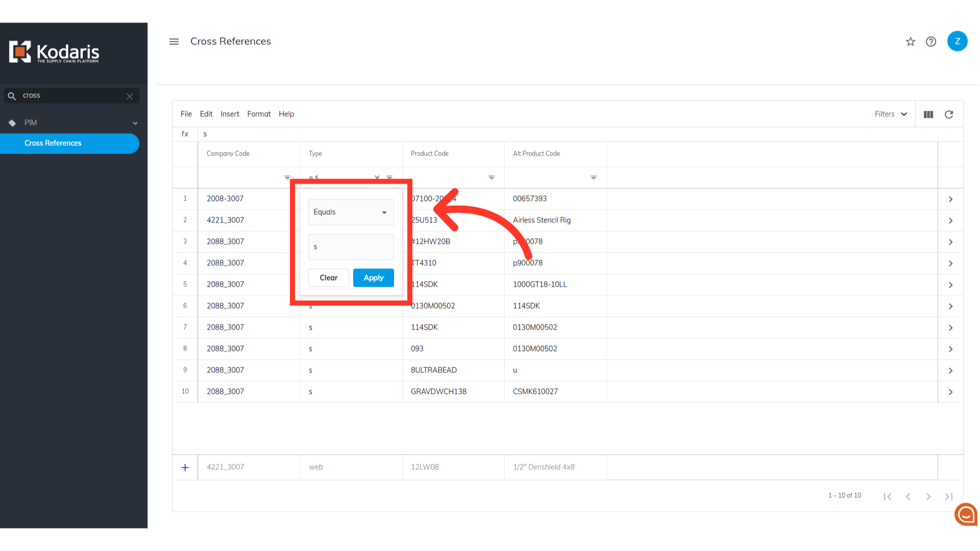
Task: Click the filter value input field
Action: pyautogui.click(x=351, y=247)
